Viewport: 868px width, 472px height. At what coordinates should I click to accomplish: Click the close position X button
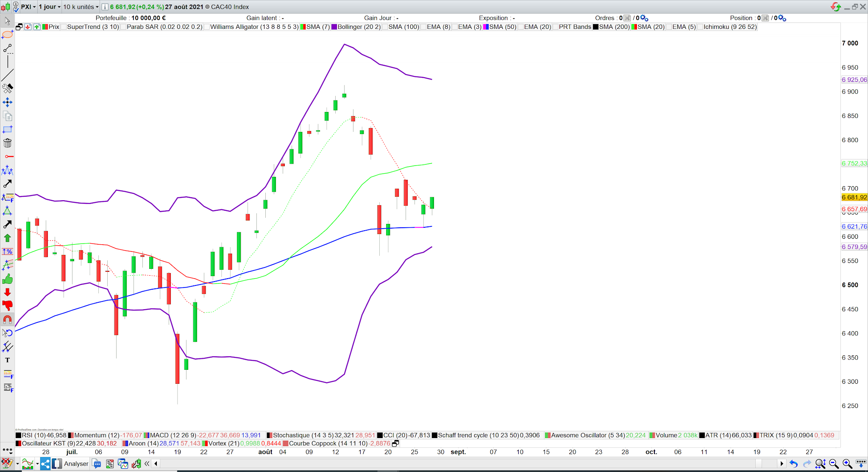tap(765, 18)
